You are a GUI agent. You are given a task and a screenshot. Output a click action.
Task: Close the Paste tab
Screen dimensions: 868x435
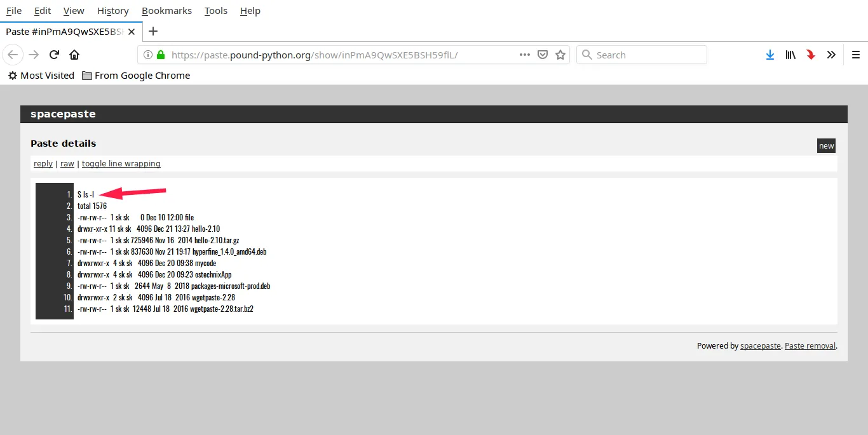pyautogui.click(x=132, y=31)
